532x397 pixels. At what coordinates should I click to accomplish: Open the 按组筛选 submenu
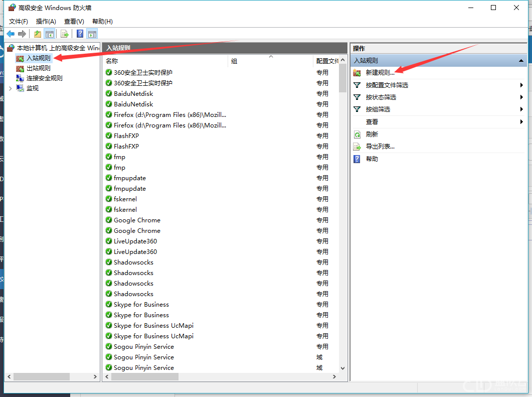coord(438,109)
